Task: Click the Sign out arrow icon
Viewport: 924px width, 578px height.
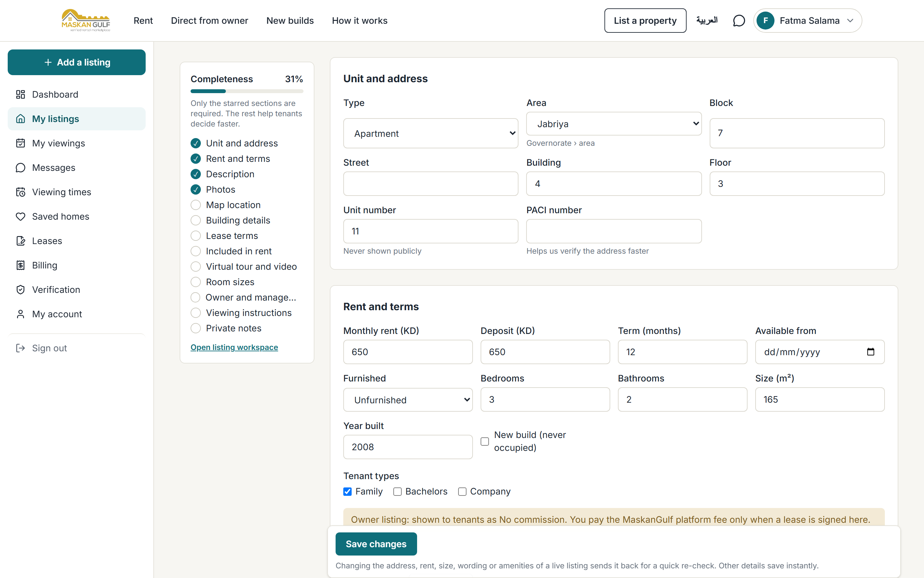Action: tap(21, 348)
